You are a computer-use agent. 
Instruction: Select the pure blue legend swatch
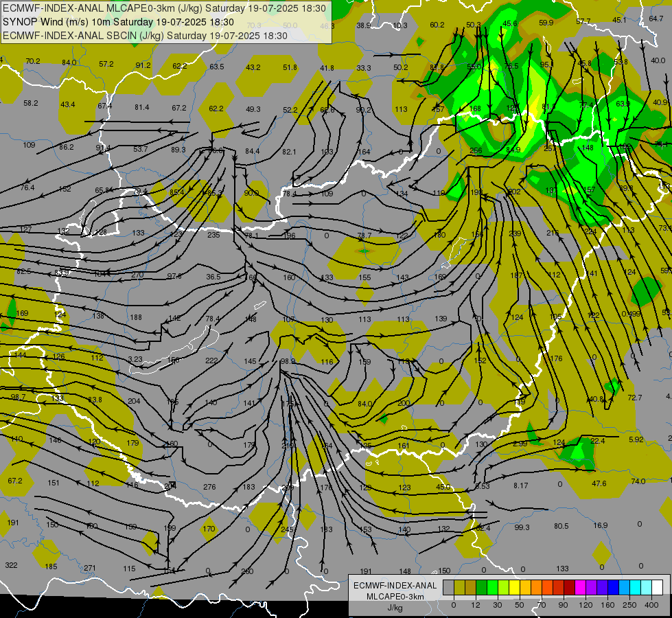(x=613, y=587)
